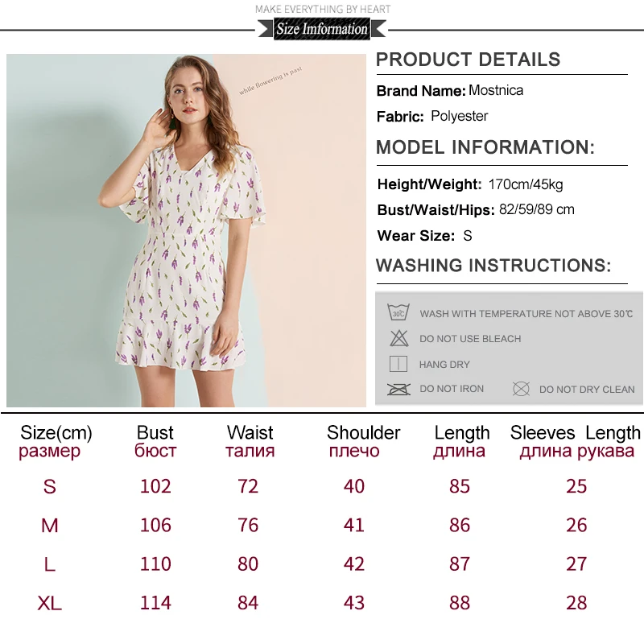Viewport: 644px width, 644px height.
Task: Click the crossed-out iron icon
Action: (x=398, y=389)
